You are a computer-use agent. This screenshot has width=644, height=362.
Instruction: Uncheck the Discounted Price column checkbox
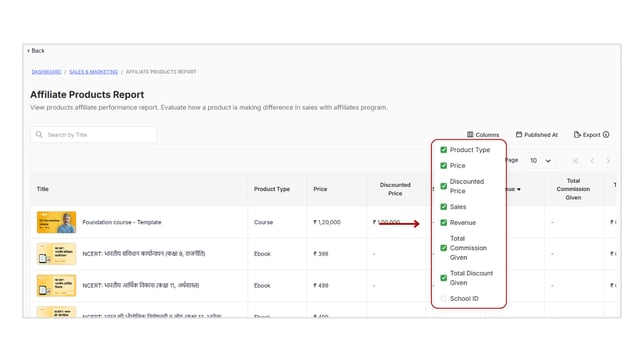(444, 186)
